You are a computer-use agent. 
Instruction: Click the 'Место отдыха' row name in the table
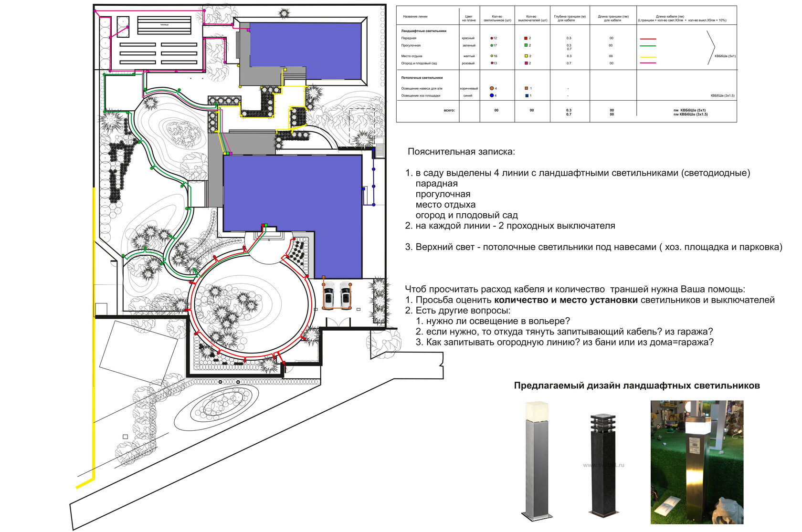coord(412,56)
